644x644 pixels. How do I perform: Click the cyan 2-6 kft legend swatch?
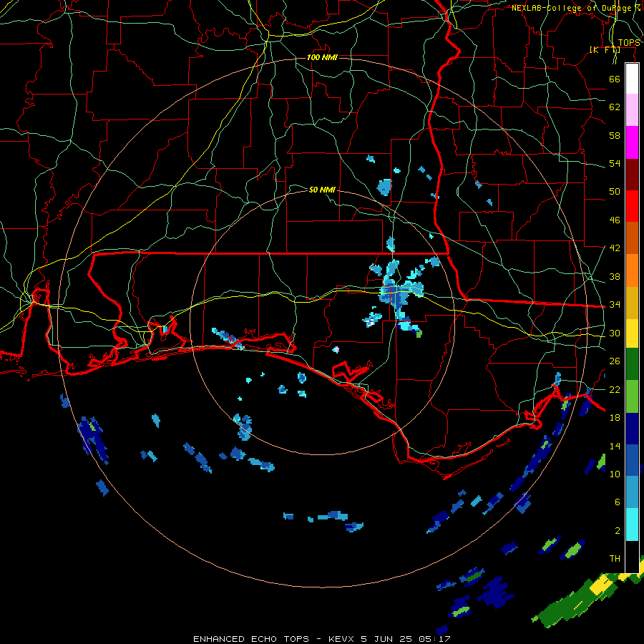[x=632, y=525]
